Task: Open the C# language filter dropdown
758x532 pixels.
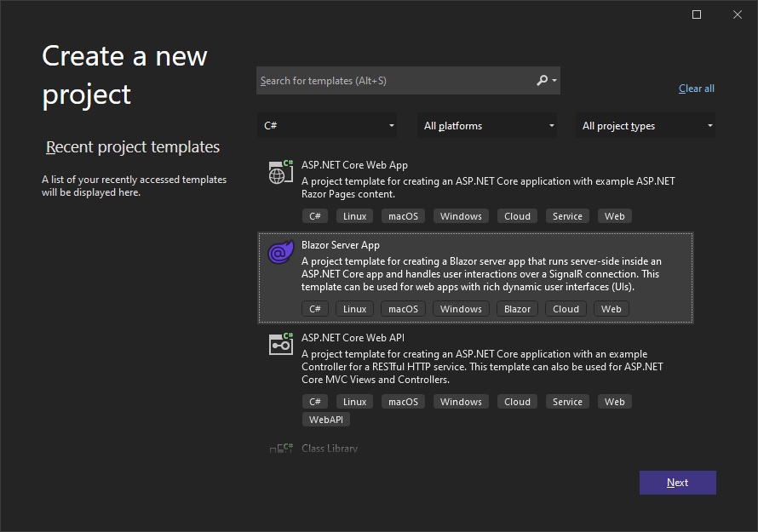Action: [328, 126]
